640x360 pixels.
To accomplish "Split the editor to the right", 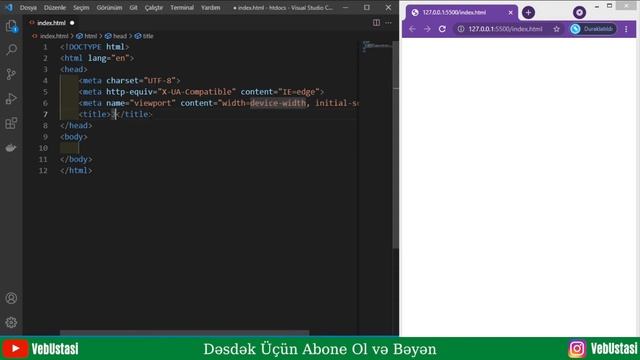I will pyautogui.click(x=376, y=23).
